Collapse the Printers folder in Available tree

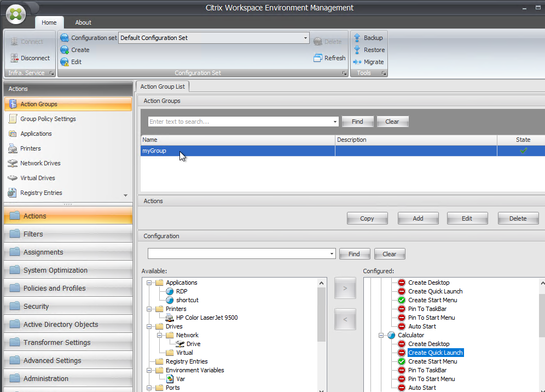tap(149, 309)
